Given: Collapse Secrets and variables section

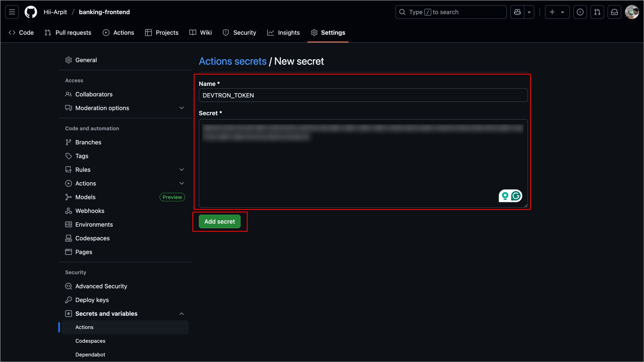Looking at the screenshot, I should (181, 314).
